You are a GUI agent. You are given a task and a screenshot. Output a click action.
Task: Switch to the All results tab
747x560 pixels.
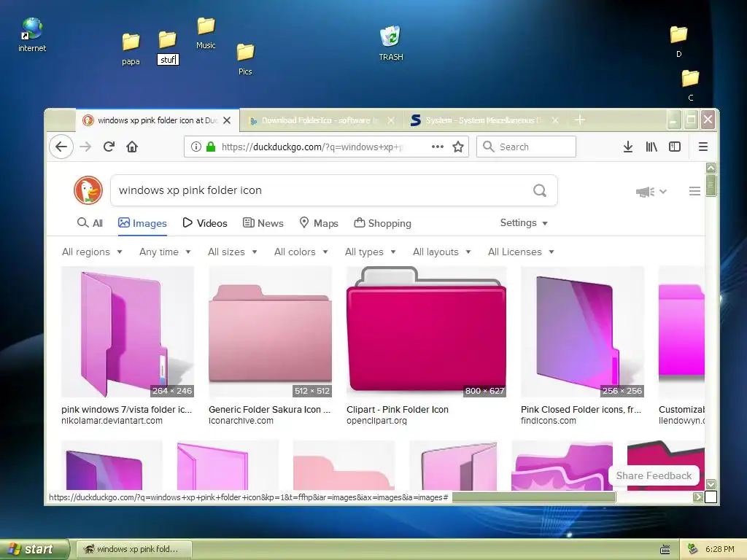pyautogui.click(x=90, y=223)
